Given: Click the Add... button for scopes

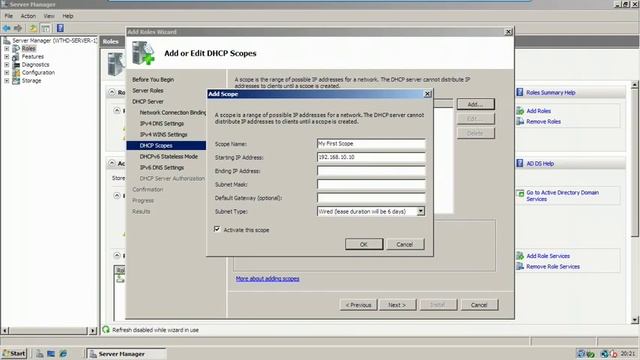Looking at the screenshot, I should point(475,104).
